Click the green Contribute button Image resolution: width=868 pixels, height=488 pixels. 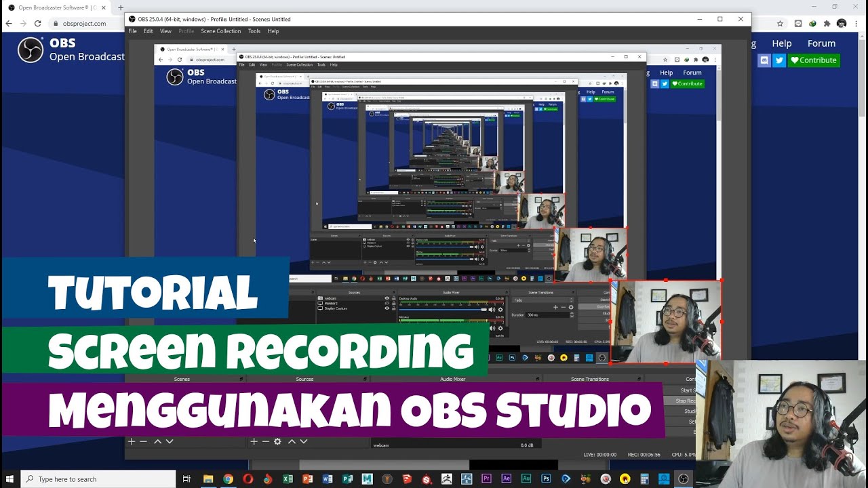point(814,60)
